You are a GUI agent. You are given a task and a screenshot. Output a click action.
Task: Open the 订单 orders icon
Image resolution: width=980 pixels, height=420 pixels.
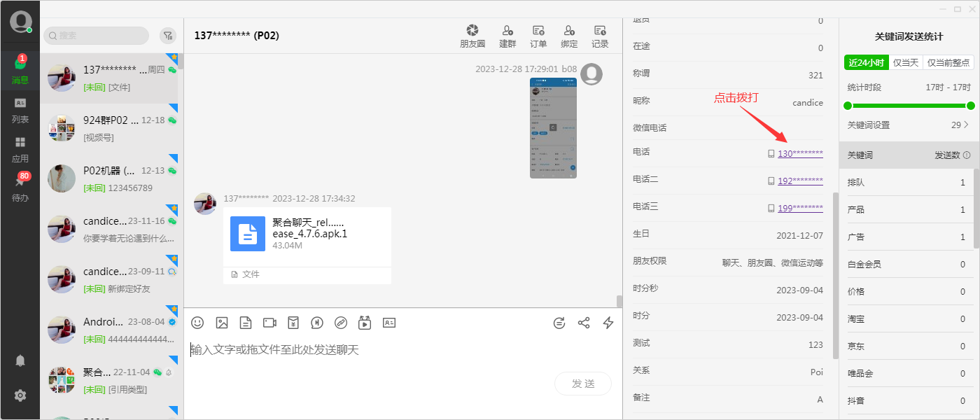[538, 36]
